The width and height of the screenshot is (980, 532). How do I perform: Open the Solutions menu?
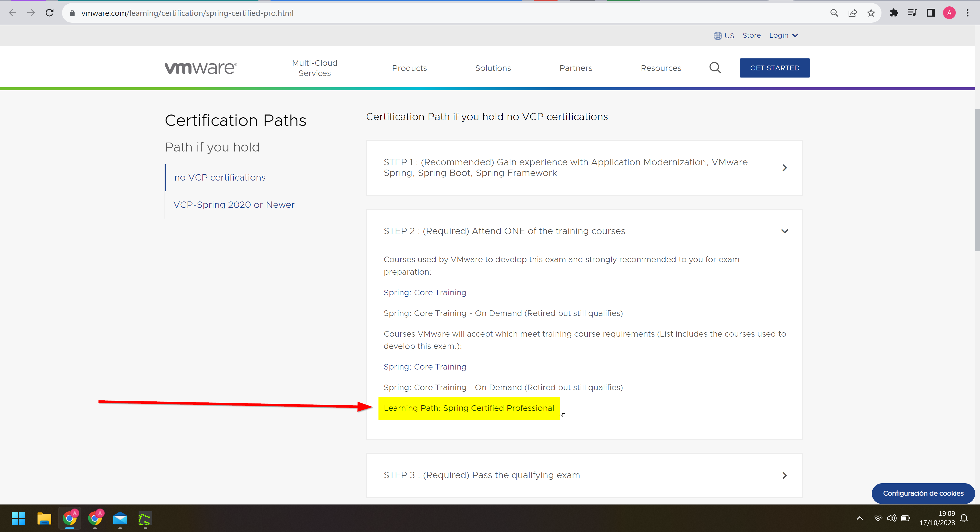pyautogui.click(x=493, y=68)
